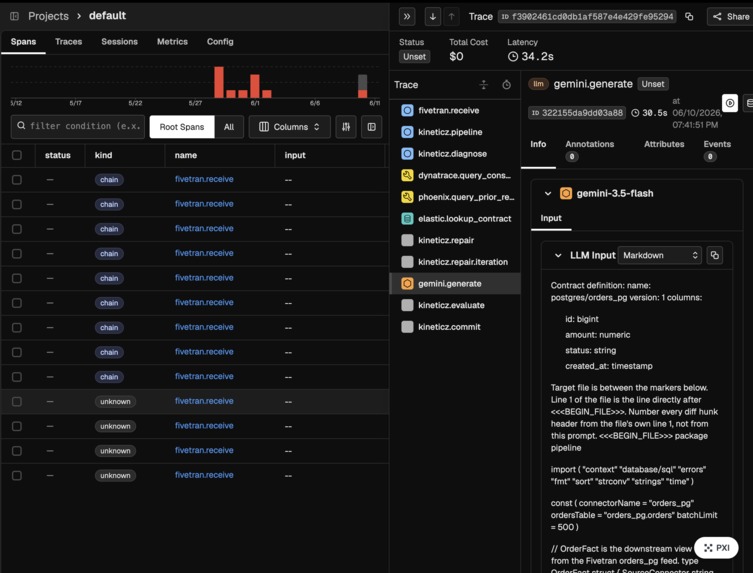Check the first unknown-kind row checkbox
Image resolution: width=753 pixels, height=573 pixels.
coord(17,402)
